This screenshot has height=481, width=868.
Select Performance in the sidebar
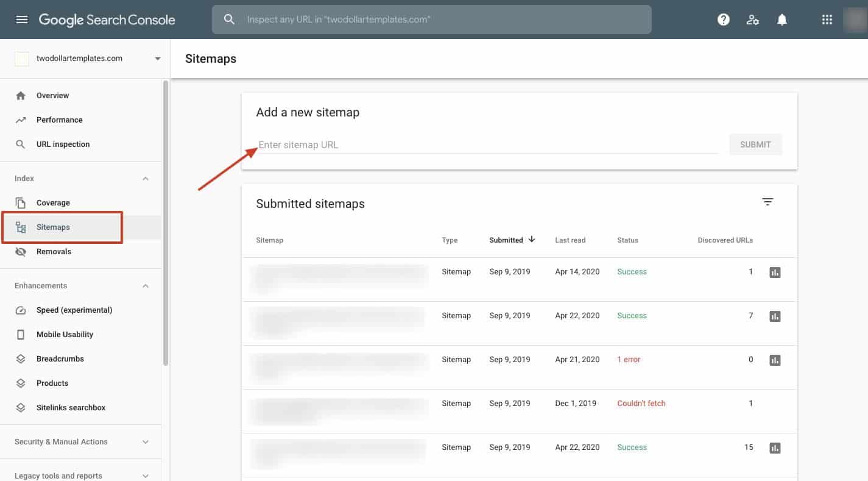coord(59,120)
